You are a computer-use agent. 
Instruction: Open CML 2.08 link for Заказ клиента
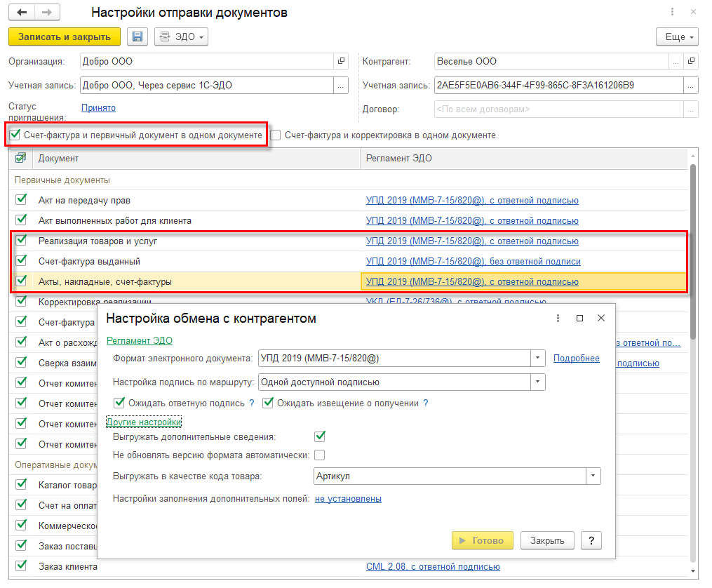(x=433, y=567)
